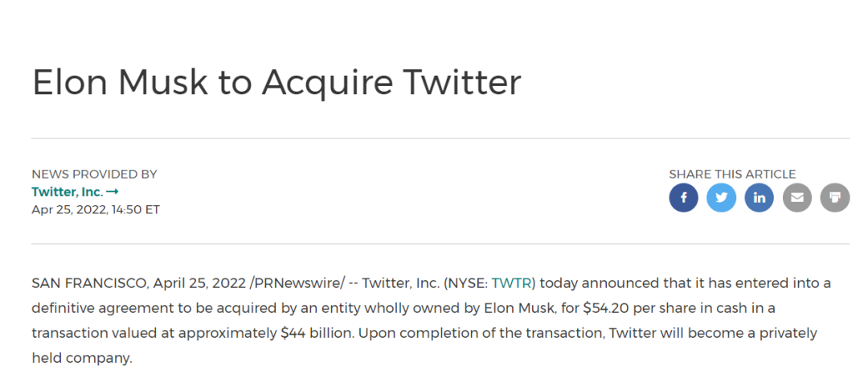
Task: Share the article on LinkedIn
Action: (759, 197)
